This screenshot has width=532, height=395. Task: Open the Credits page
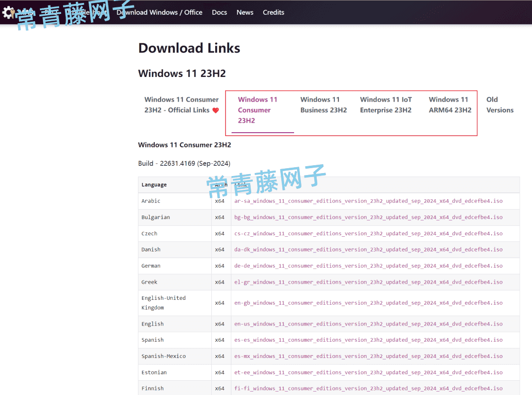[273, 12]
